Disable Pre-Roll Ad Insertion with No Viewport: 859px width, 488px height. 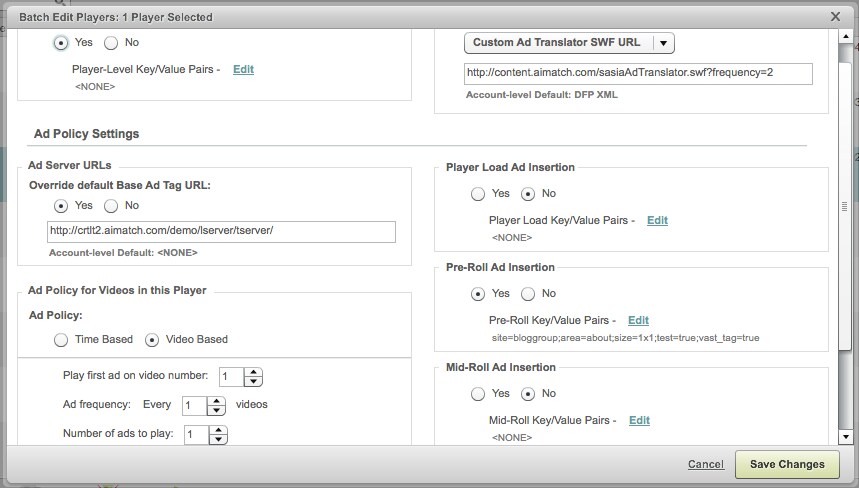coord(528,294)
